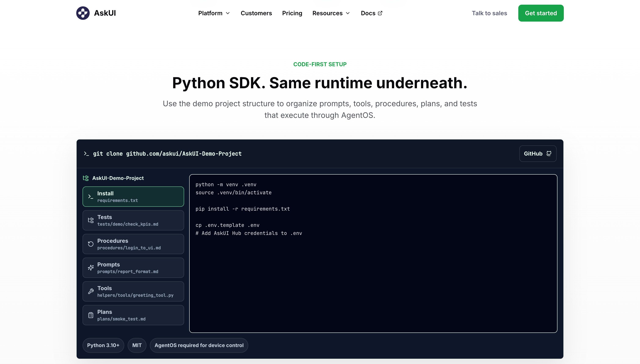Open the Docs external link icon
Screen dimensions: 640x364
380,13
